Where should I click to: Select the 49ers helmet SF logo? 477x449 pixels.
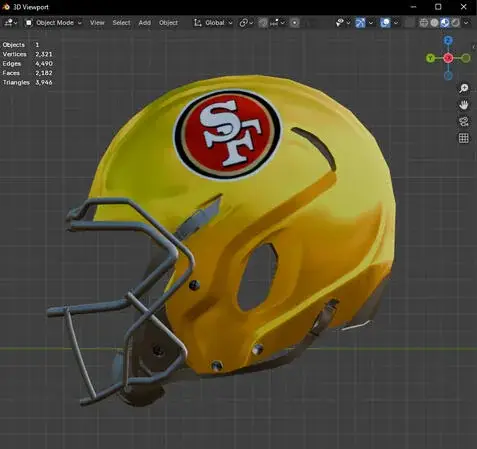coord(228,134)
